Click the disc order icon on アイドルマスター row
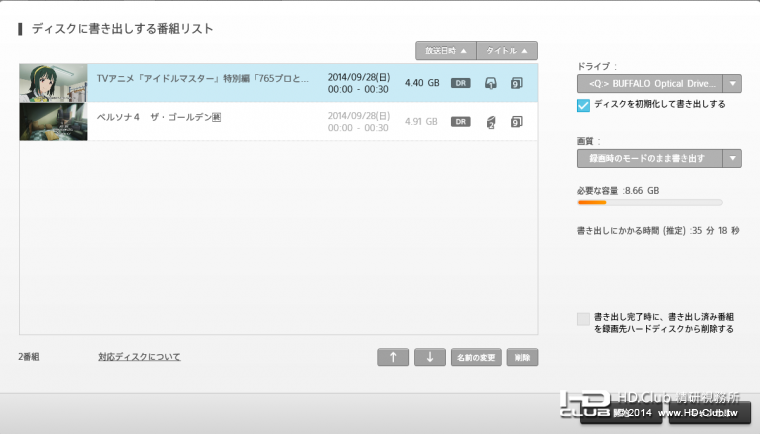The width and height of the screenshot is (760, 434). [491, 83]
